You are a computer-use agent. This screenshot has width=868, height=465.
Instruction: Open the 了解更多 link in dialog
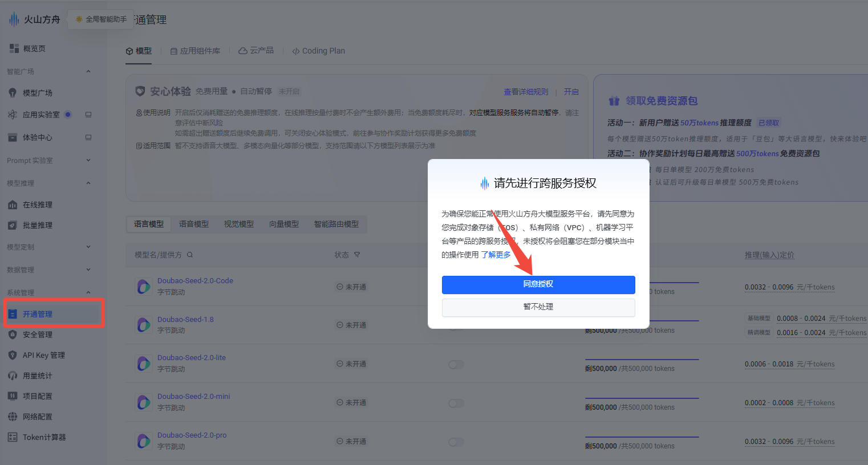point(496,255)
